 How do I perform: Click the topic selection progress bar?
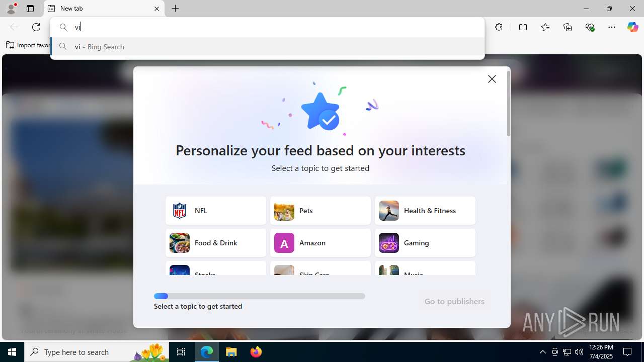(260, 296)
